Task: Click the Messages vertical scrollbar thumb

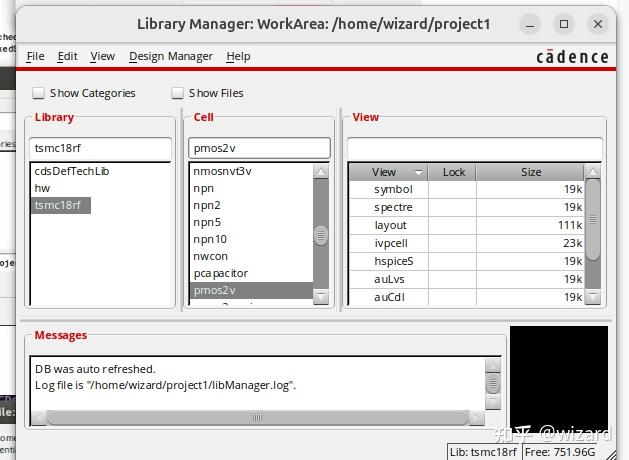Action: pos(493,384)
